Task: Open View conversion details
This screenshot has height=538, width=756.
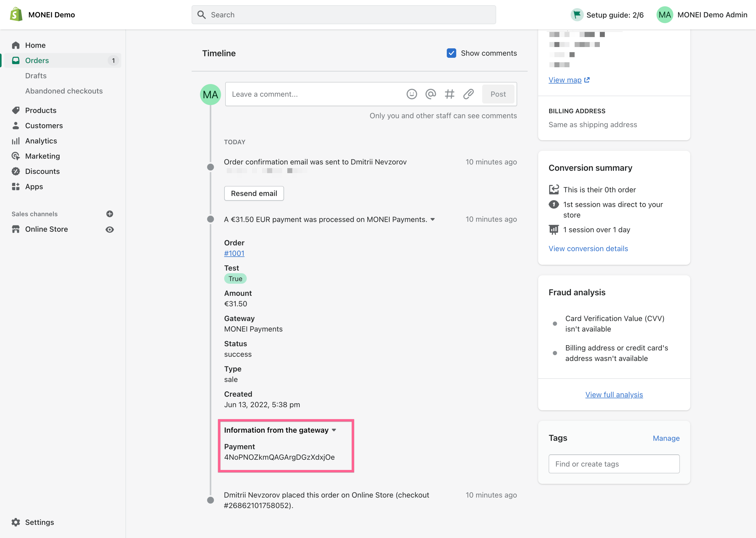Action: pos(588,249)
